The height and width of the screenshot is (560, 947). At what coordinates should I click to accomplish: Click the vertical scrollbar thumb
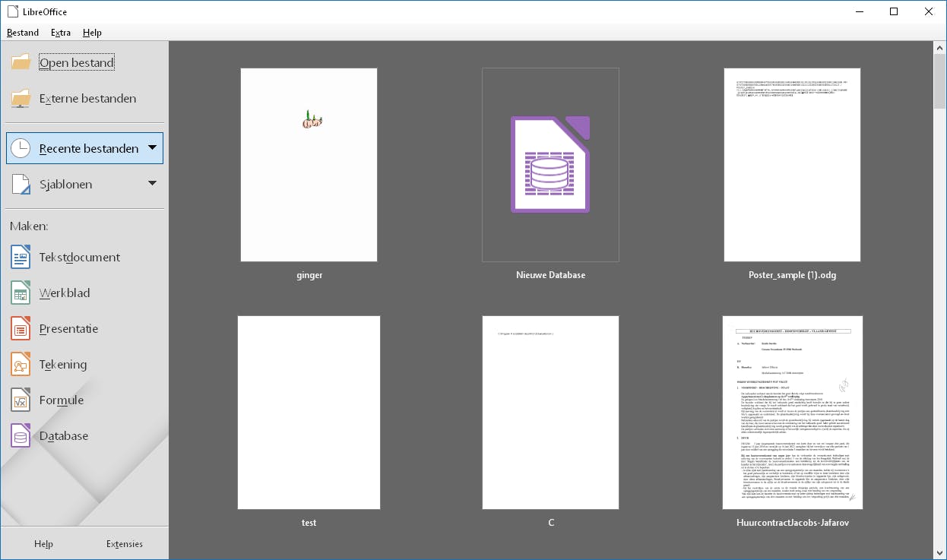point(940,82)
